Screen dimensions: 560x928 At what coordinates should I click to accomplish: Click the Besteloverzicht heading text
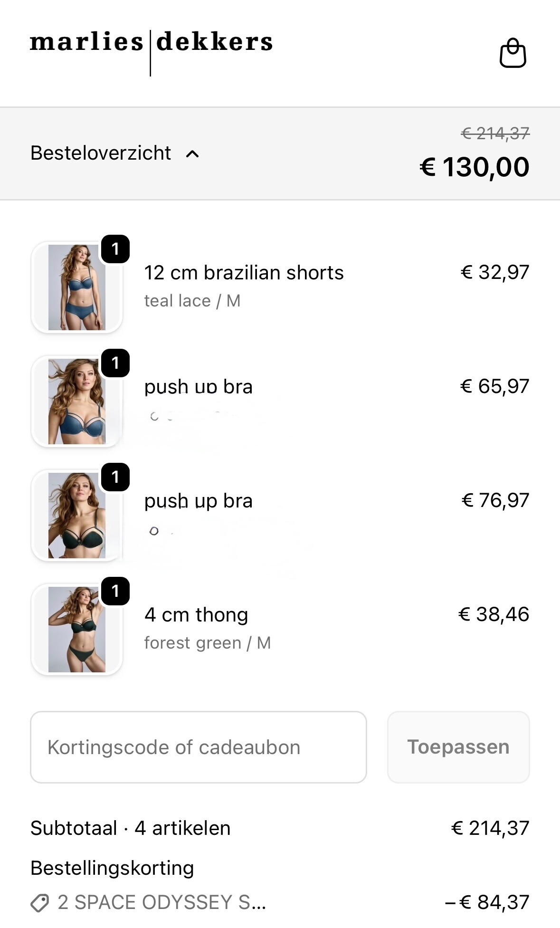101,153
